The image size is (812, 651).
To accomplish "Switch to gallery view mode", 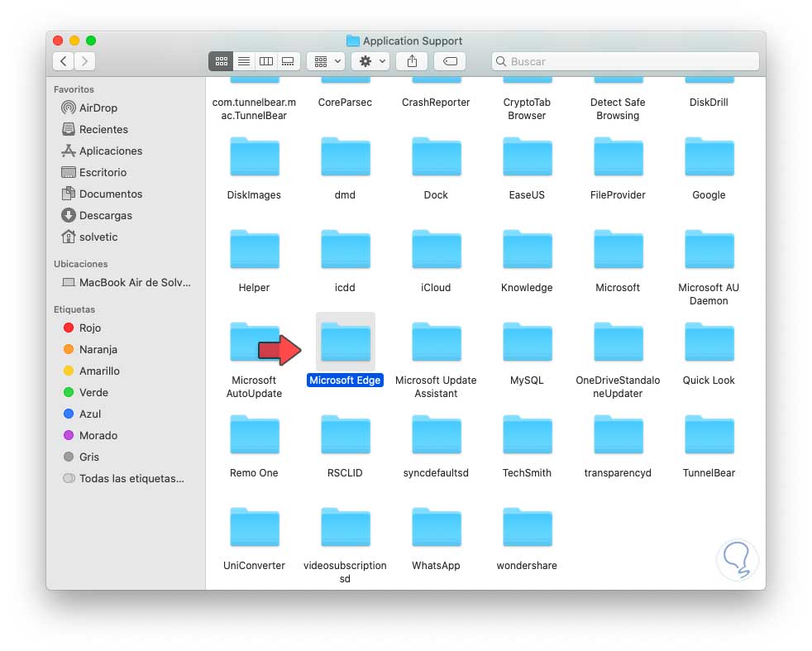I will [x=288, y=61].
